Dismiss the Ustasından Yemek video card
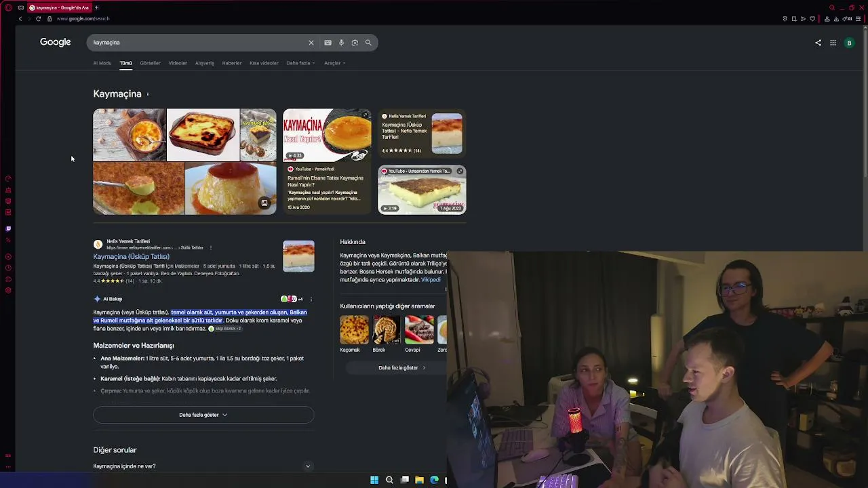Image resolution: width=868 pixels, height=488 pixels. (x=460, y=171)
